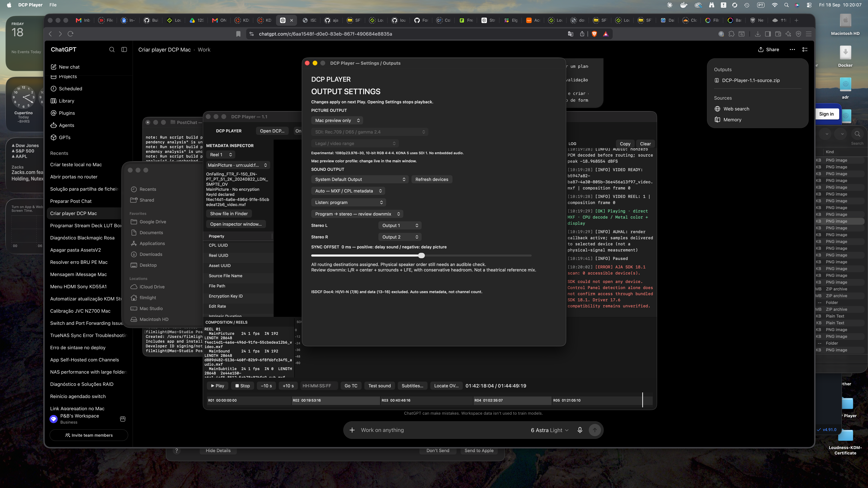The width and height of the screenshot is (868, 488).
Task: Click the send arrow in the composer
Action: coord(595,430)
